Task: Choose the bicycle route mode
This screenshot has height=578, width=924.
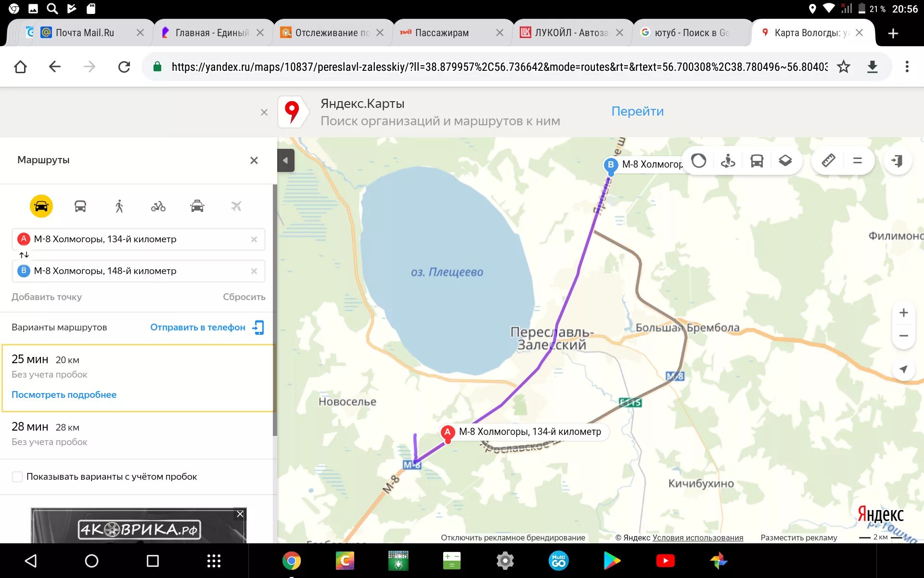Action: pyautogui.click(x=158, y=207)
